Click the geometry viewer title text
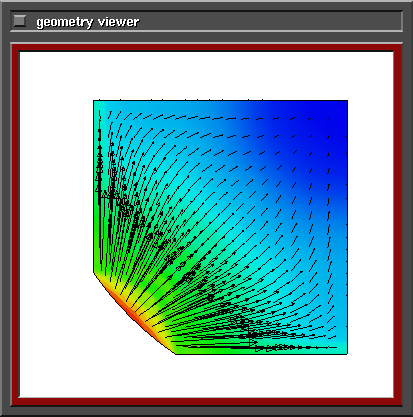 click(87, 22)
